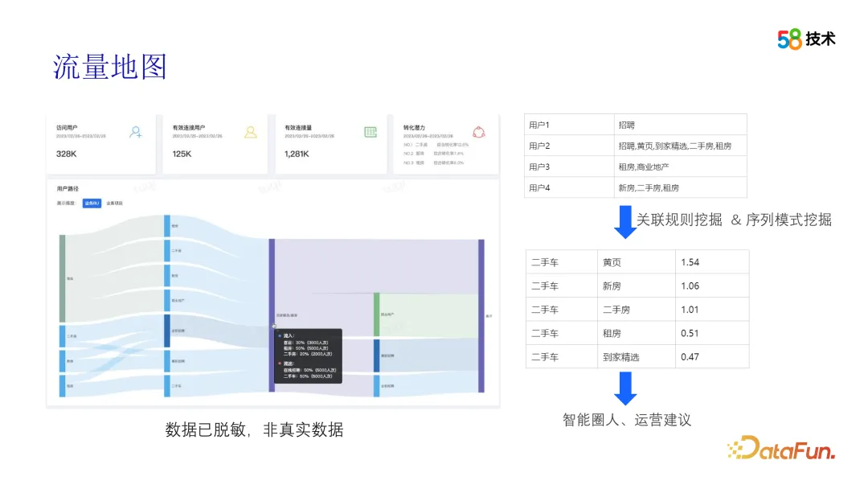Click the blue add-user icon on 访问用户 card
868x489 pixels.
[135, 131]
